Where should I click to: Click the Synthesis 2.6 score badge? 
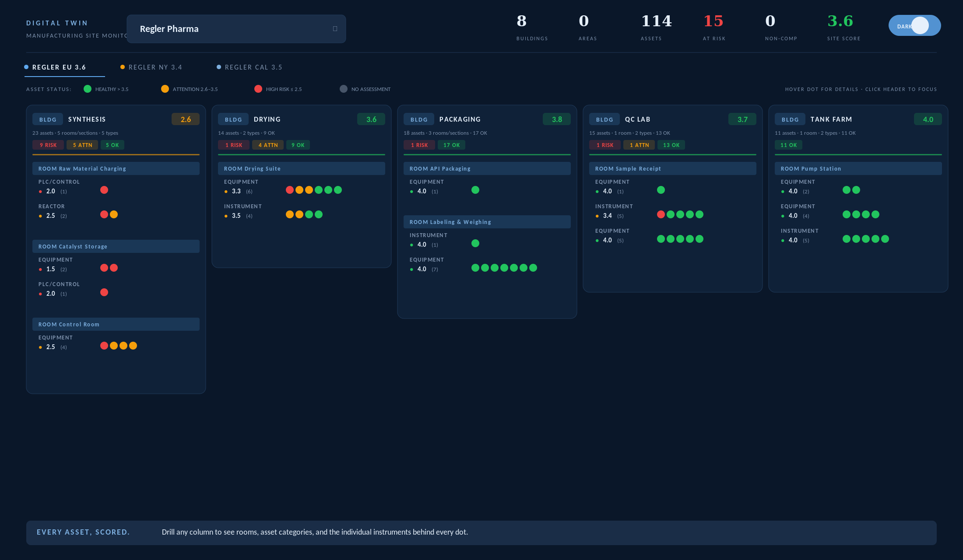(x=186, y=119)
